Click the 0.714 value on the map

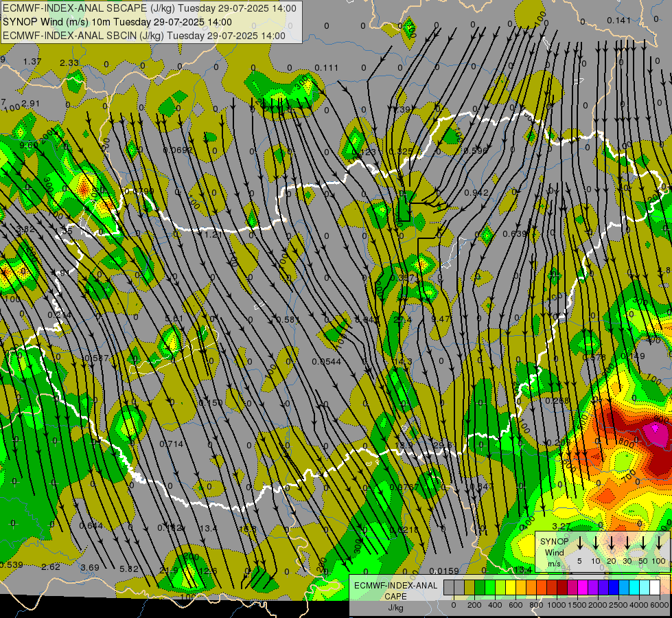click(x=172, y=444)
